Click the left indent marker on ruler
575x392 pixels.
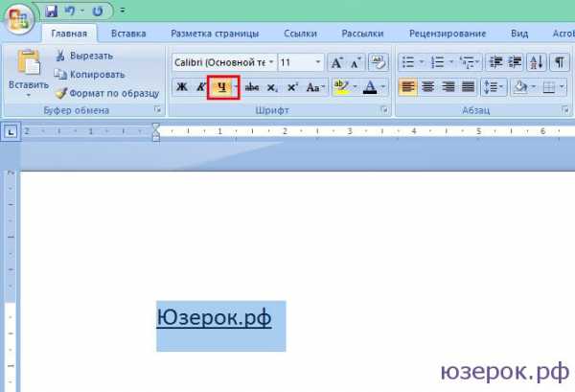[156, 138]
